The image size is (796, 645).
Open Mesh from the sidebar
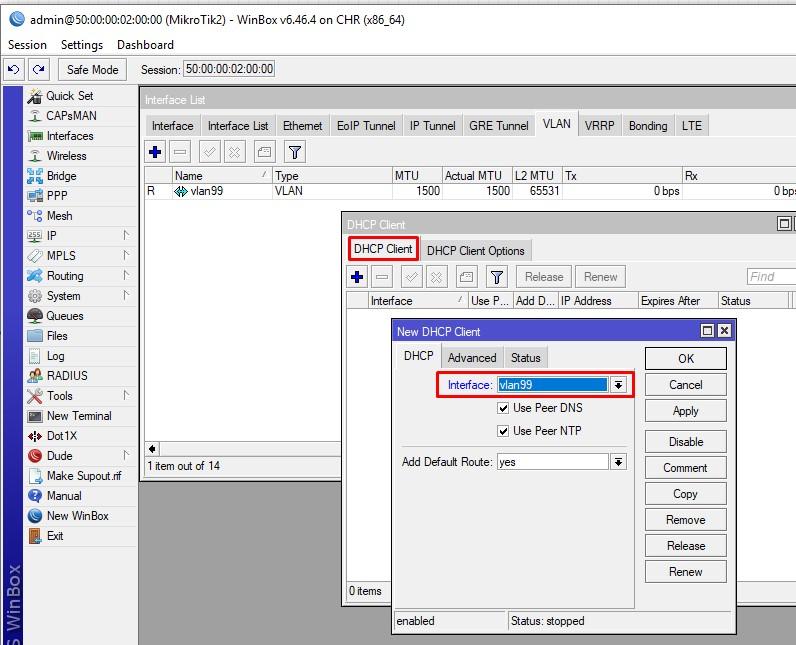pyautogui.click(x=59, y=216)
